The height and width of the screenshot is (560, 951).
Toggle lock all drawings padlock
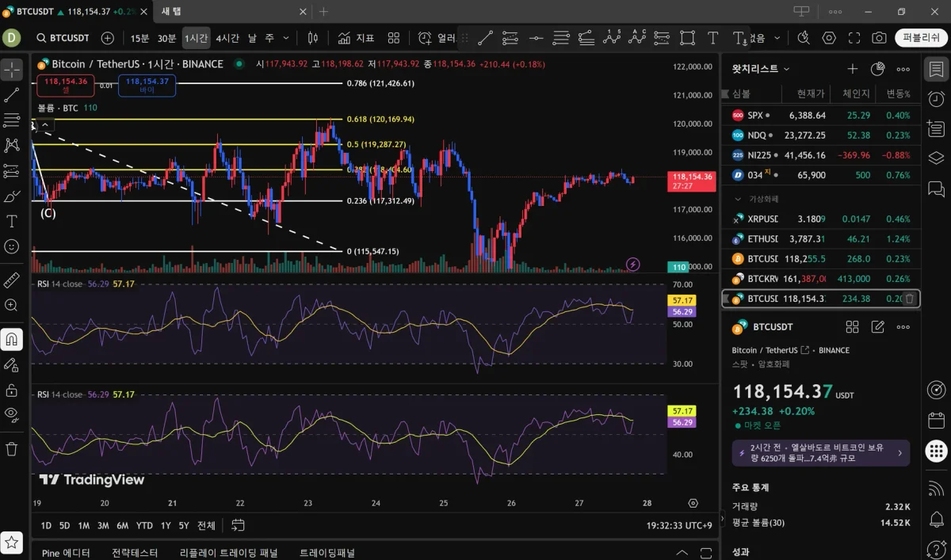click(12, 390)
